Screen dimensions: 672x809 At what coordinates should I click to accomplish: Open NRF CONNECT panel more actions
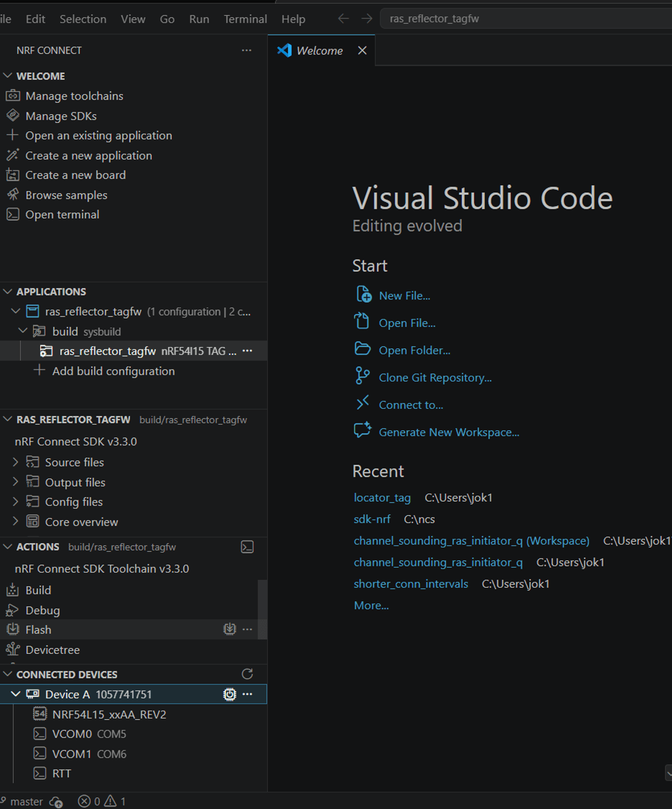[x=246, y=50]
